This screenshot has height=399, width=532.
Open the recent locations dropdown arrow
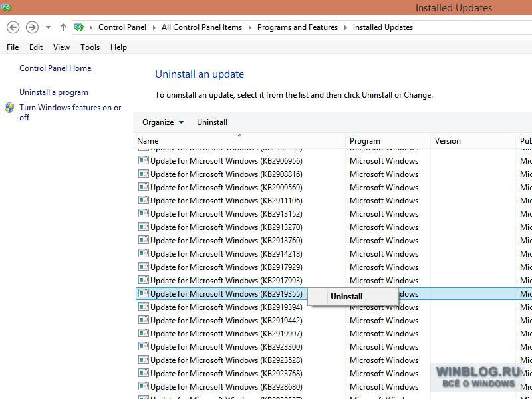point(48,27)
